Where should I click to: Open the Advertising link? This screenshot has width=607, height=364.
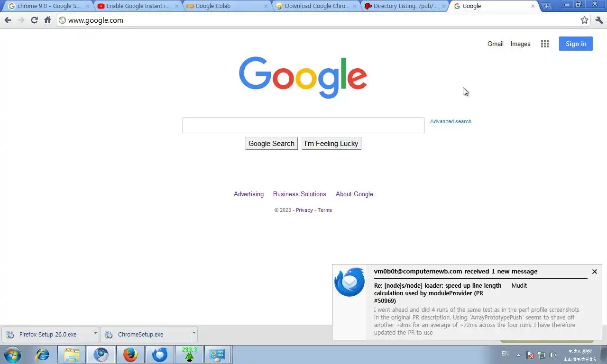pyautogui.click(x=248, y=194)
